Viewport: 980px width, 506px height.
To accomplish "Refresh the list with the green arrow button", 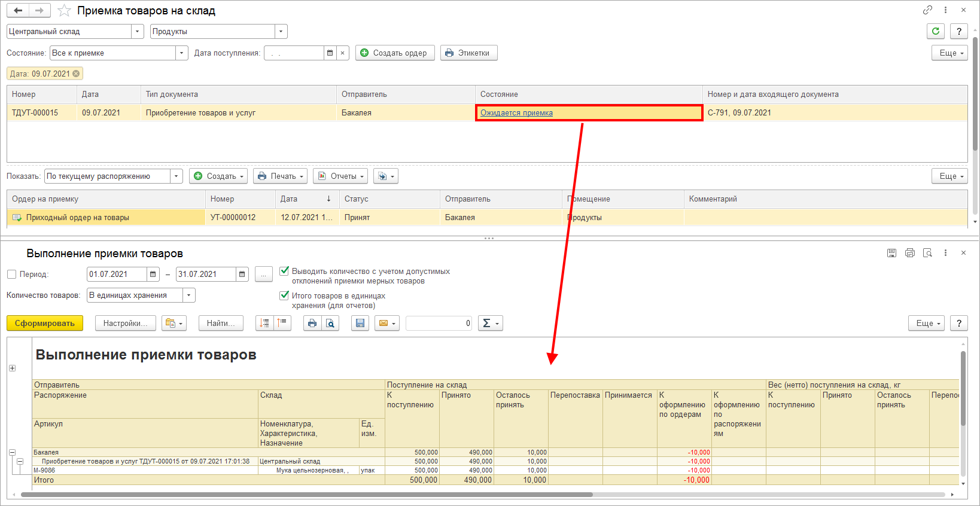I will click(x=936, y=31).
